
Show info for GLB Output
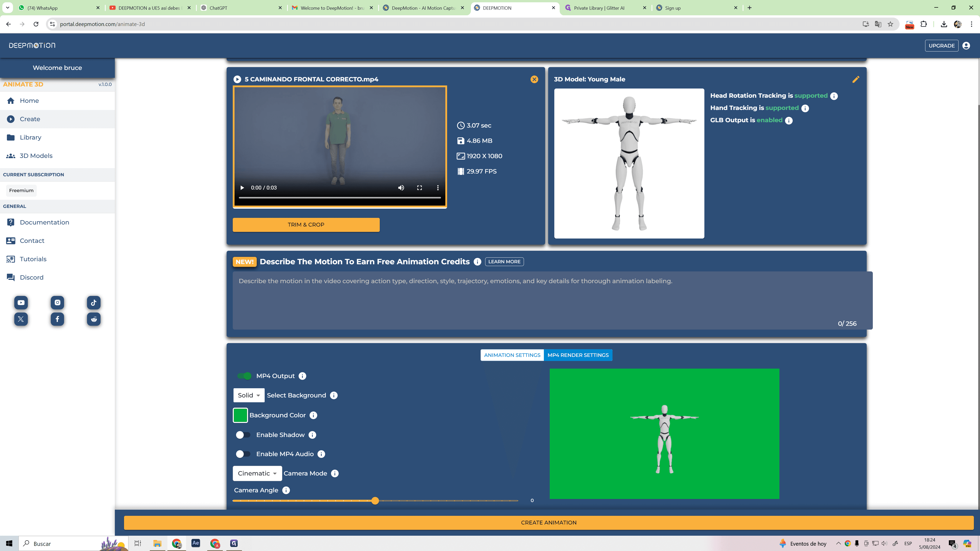789,121
